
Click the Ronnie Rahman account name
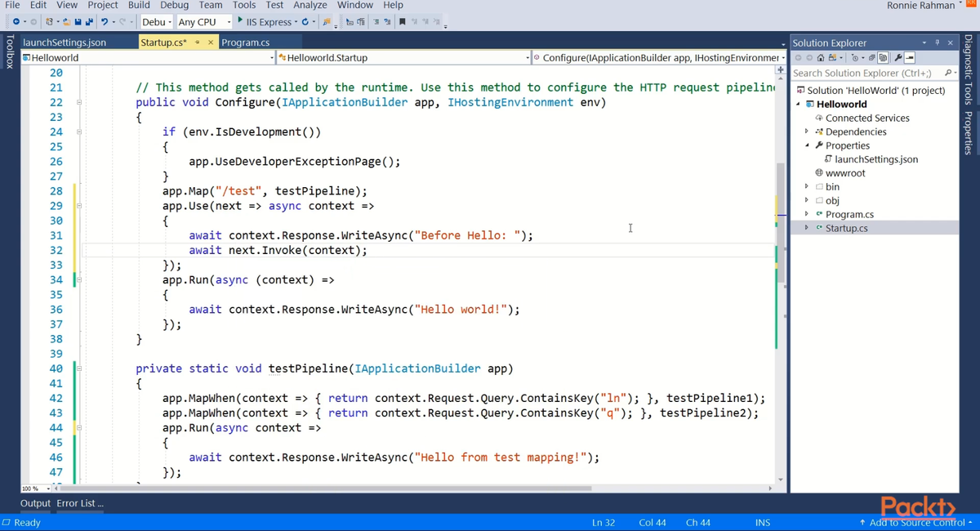coord(920,6)
